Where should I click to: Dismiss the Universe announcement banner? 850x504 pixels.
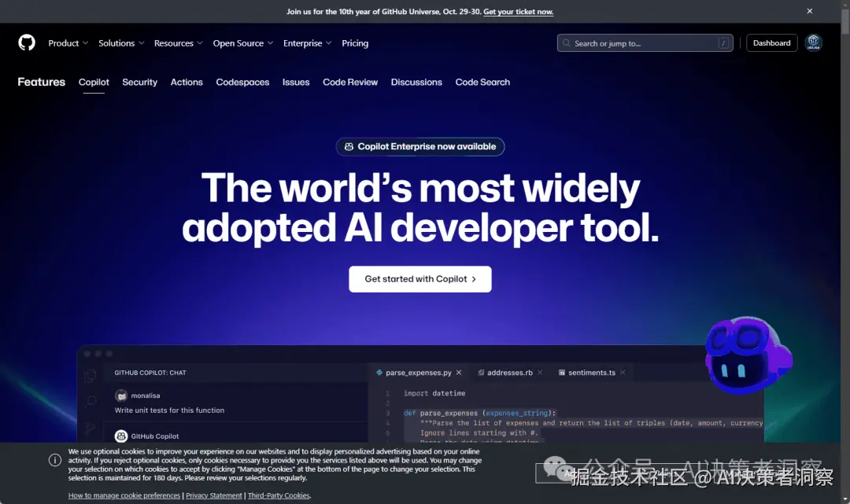click(x=809, y=11)
